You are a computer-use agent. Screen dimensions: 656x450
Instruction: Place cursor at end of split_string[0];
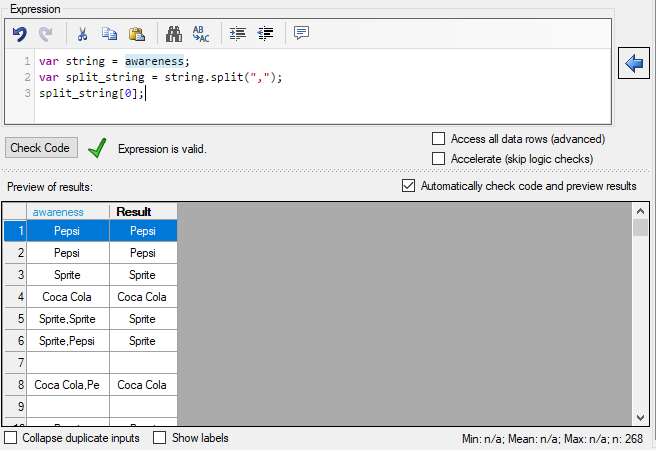[145, 93]
